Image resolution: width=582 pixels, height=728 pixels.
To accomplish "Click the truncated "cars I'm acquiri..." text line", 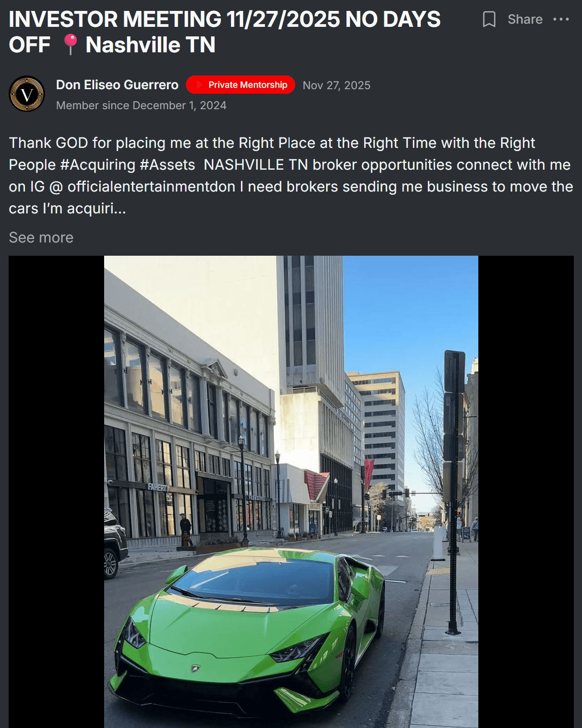I will click(x=67, y=208).
